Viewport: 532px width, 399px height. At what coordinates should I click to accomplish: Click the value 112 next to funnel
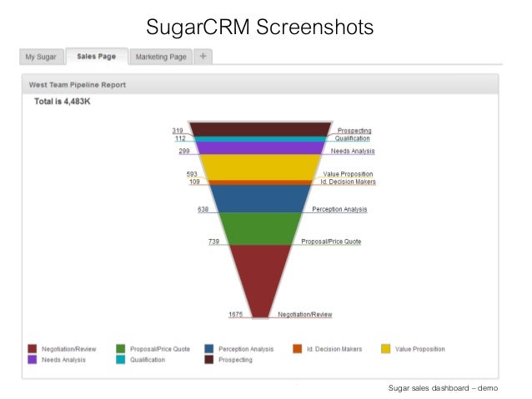point(180,138)
